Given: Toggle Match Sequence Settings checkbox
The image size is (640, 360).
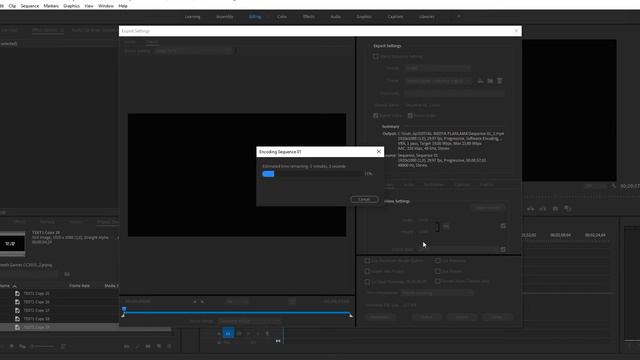Looking at the screenshot, I should click(376, 56).
